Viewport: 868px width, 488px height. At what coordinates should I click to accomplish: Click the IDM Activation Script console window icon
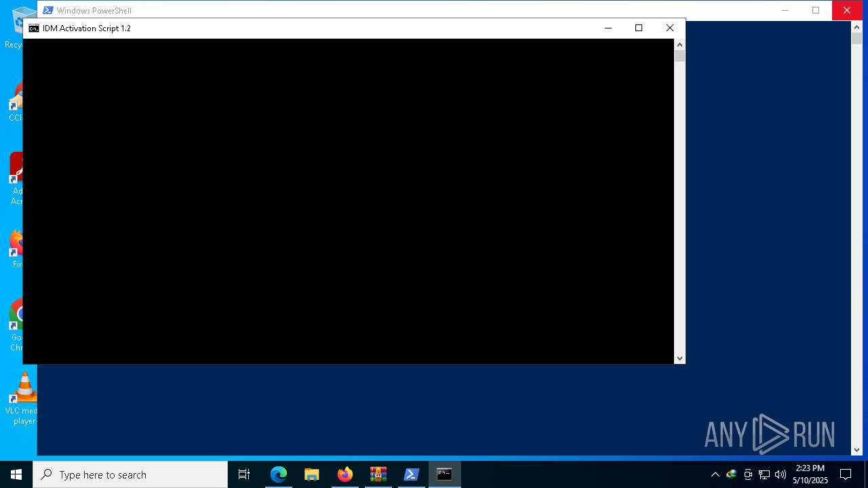pyautogui.click(x=33, y=28)
